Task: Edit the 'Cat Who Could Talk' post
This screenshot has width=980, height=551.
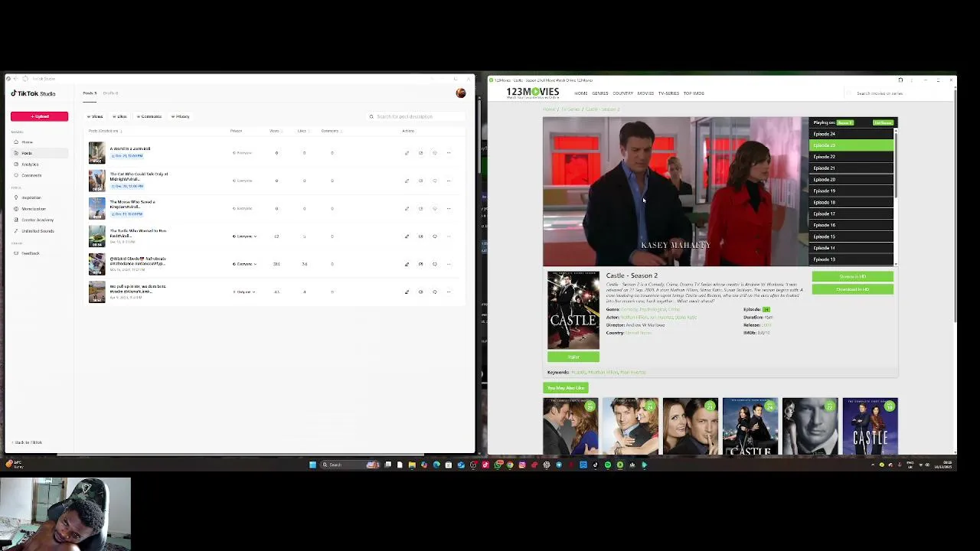Action: click(x=407, y=181)
